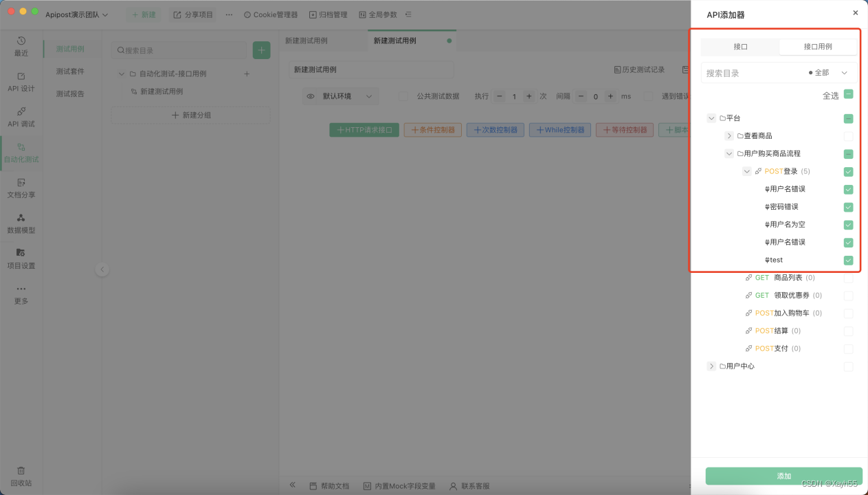Open 全局参数 settings
Screen dimensions: 868x495
coord(381,14)
